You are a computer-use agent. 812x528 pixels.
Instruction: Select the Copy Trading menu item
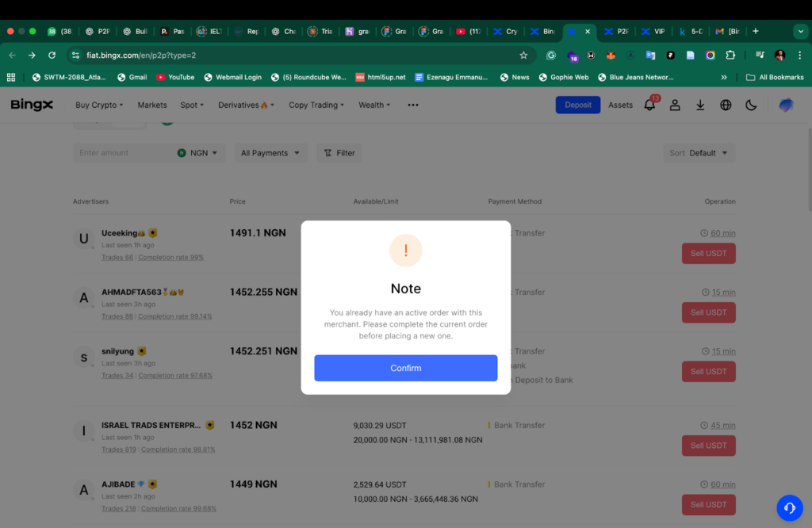316,105
